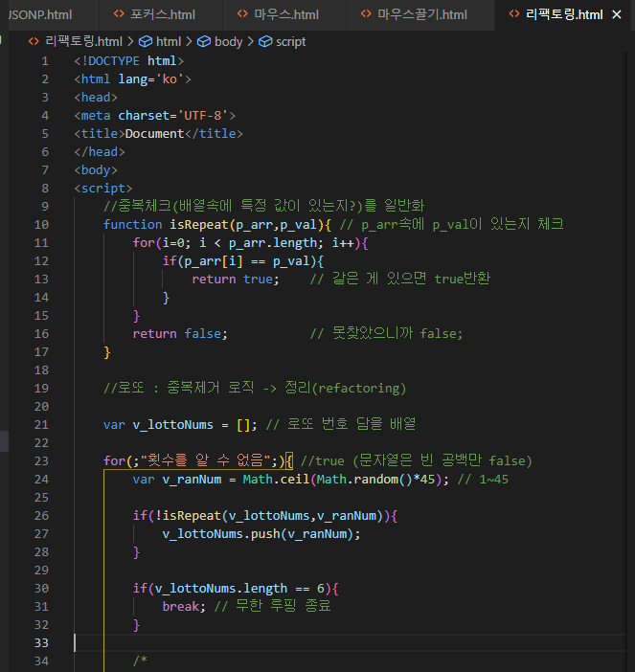Open the 리팩토링.html breadcrumb item
635x672 pixels.
[x=83, y=42]
